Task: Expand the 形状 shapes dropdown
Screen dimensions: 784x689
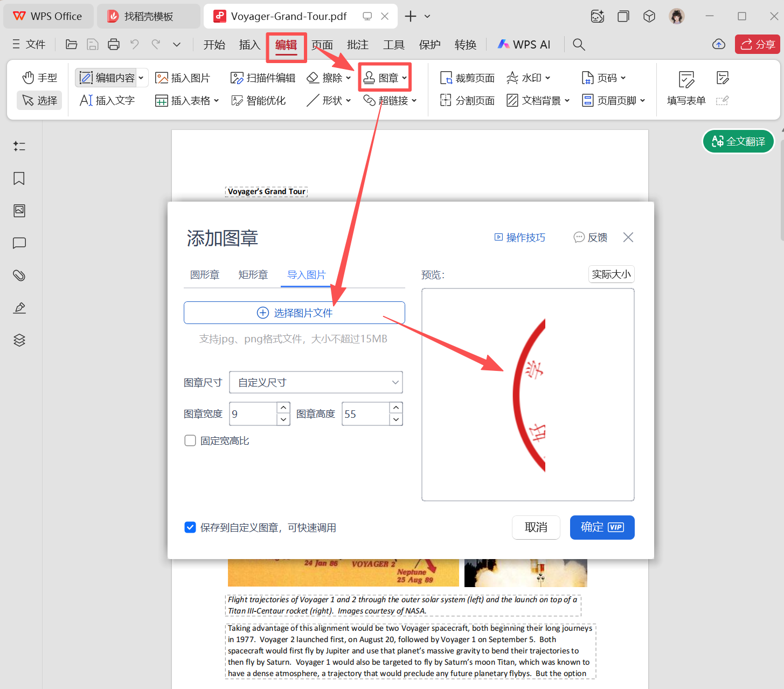Action: tap(329, 100)
